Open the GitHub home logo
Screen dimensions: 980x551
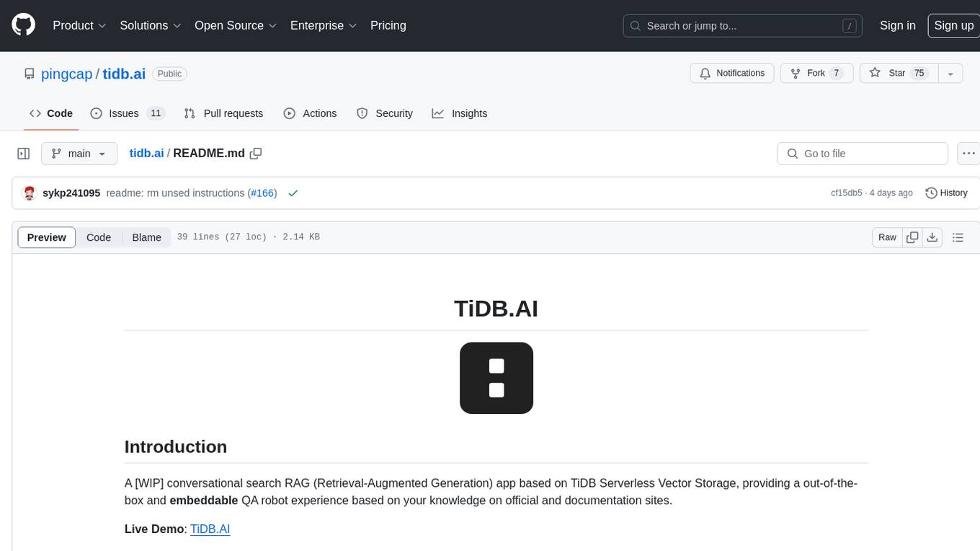[x=23, y=25]
